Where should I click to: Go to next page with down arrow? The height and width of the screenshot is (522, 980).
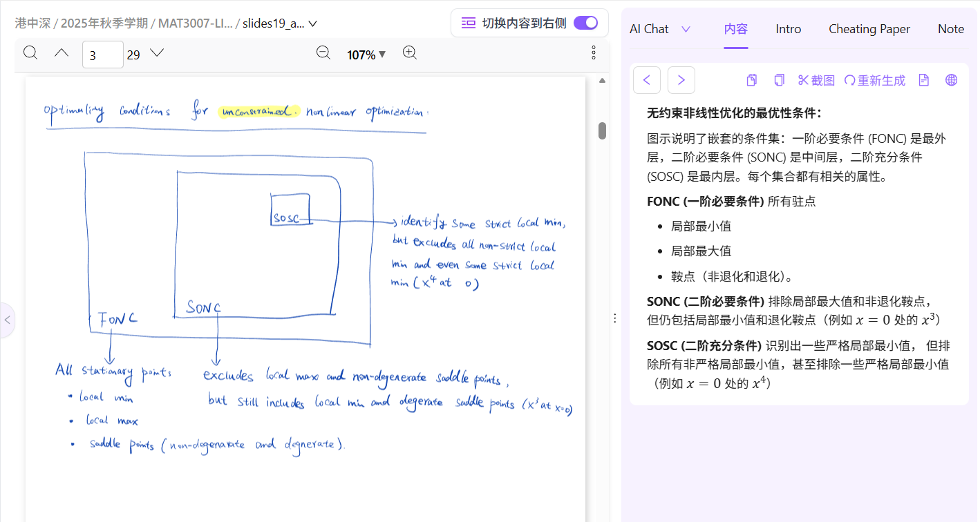click(157, 53)
